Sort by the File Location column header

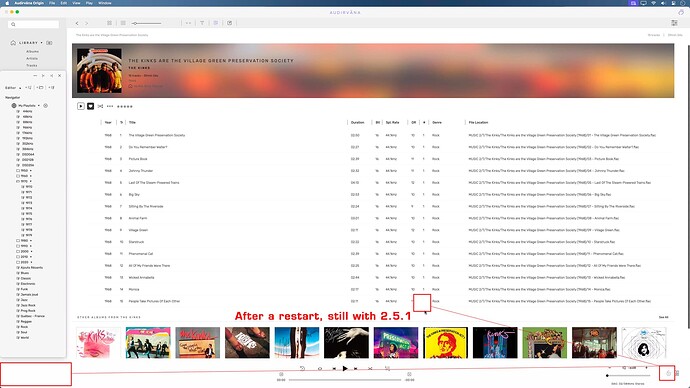pyautogui.click(x=478, y=123)
